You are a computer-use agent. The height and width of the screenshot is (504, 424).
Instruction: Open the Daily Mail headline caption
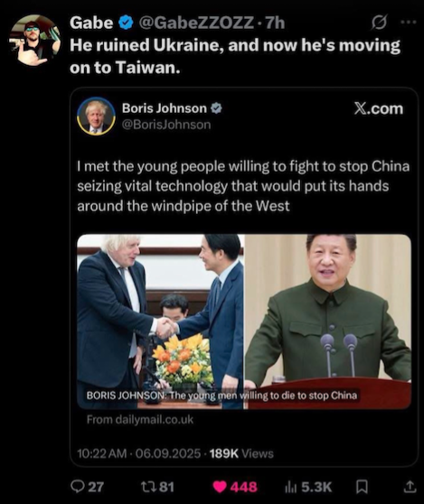point(221,395)
